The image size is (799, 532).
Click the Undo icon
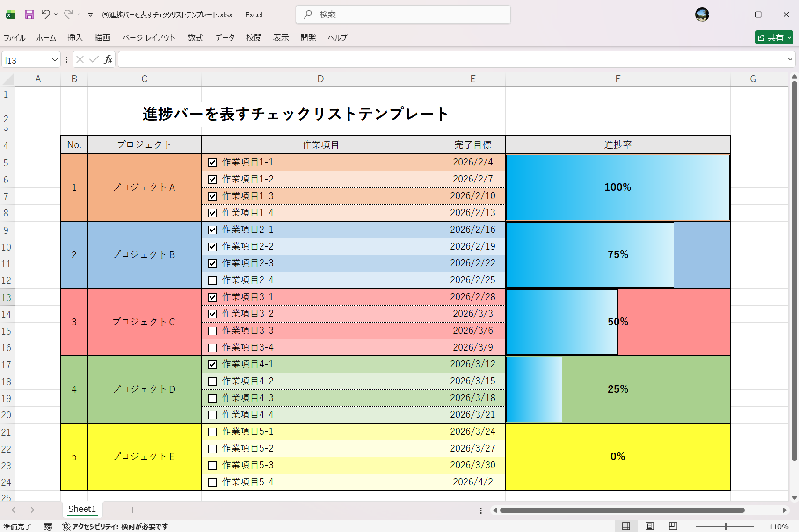[45, 14]
